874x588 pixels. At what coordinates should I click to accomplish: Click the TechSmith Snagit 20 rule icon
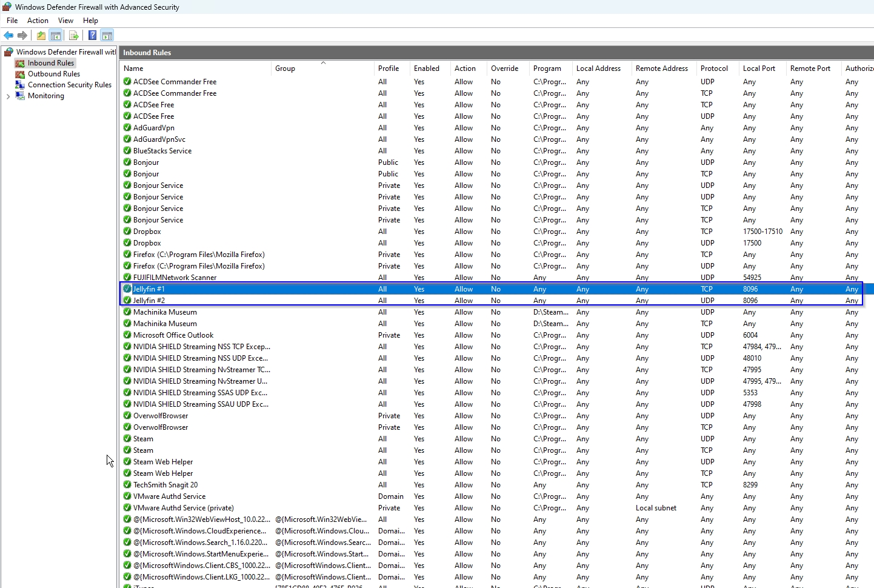point(127,485)
